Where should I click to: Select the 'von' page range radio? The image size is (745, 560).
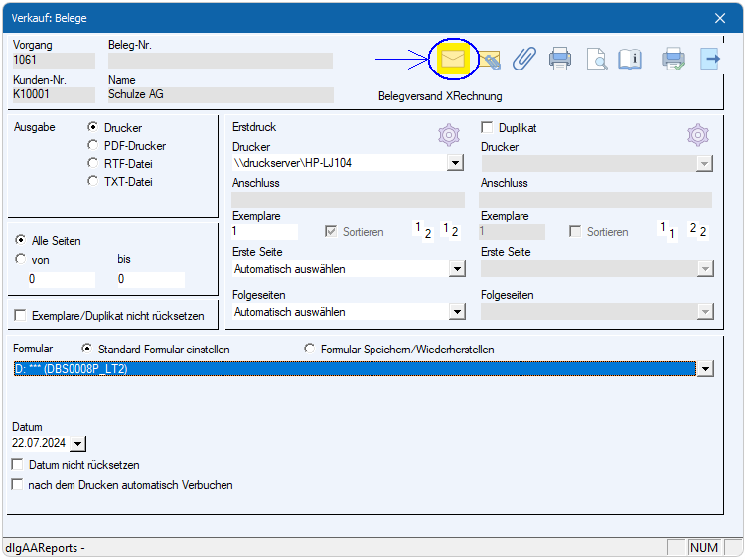pyautogui.click(x=21, y=259)
